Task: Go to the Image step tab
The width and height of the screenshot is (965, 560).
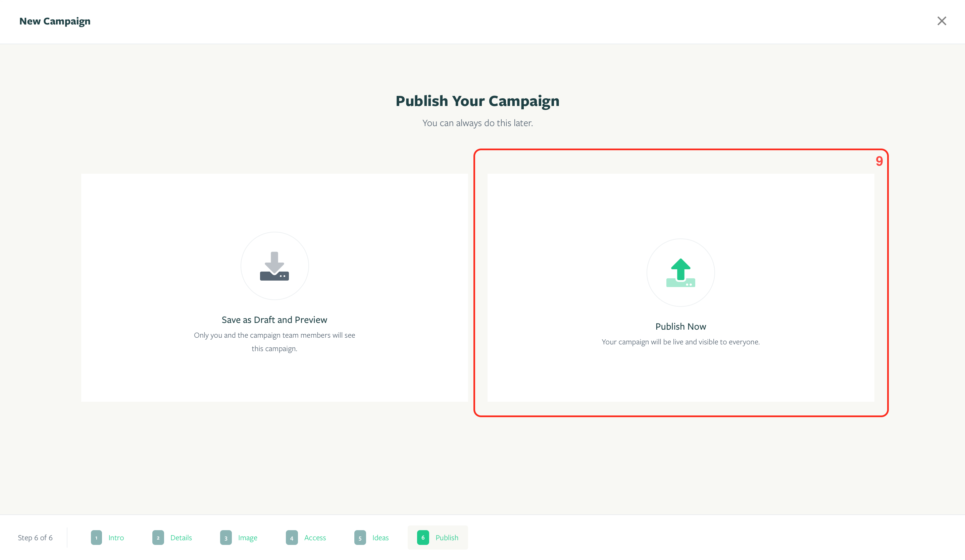Action: coord(239,538)
